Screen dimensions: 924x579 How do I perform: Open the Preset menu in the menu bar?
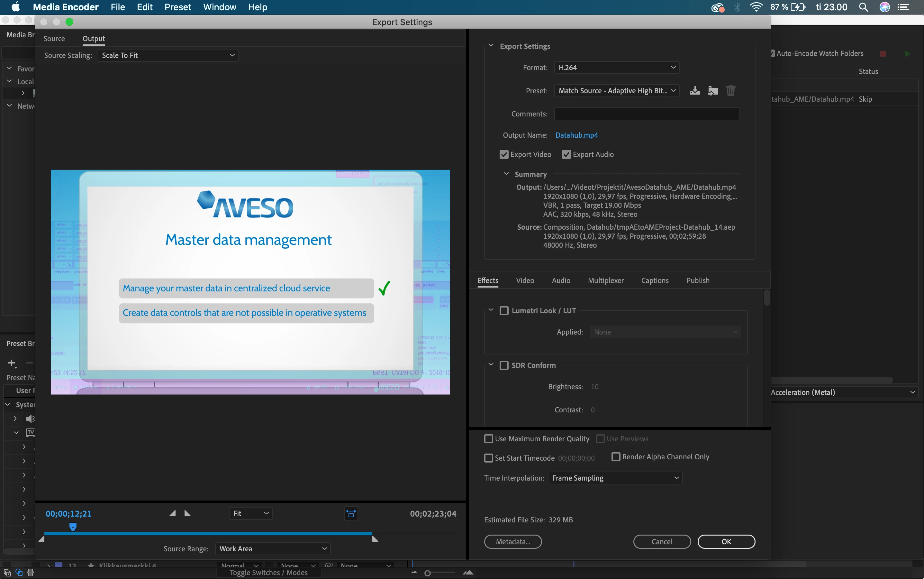click(x=177, y=7)
